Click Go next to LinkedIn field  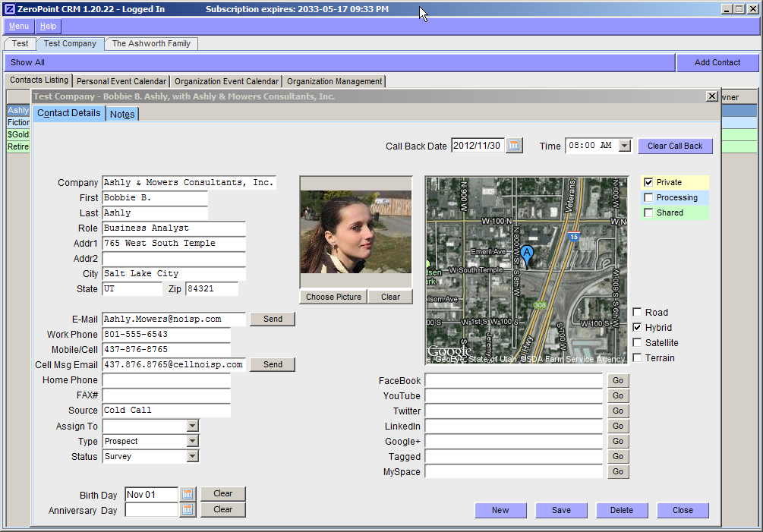pyautogui.click(x=618, y=426)
